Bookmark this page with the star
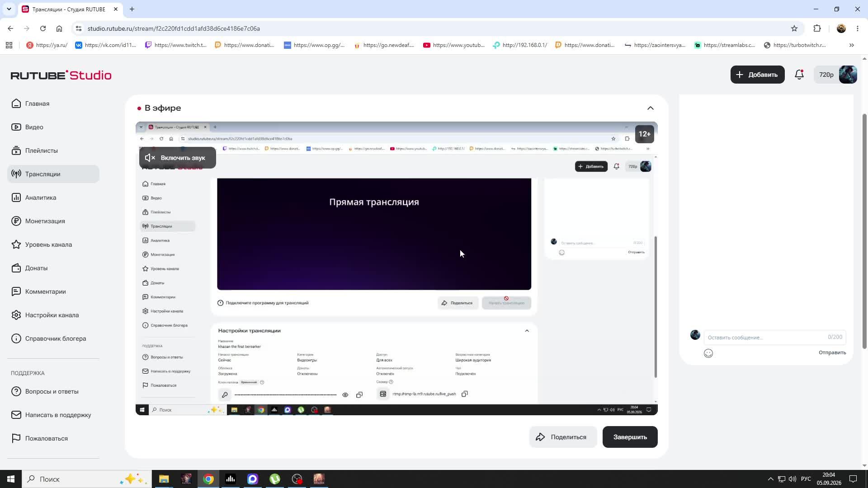Screen dimensions: 868x488 click(794, 28)
